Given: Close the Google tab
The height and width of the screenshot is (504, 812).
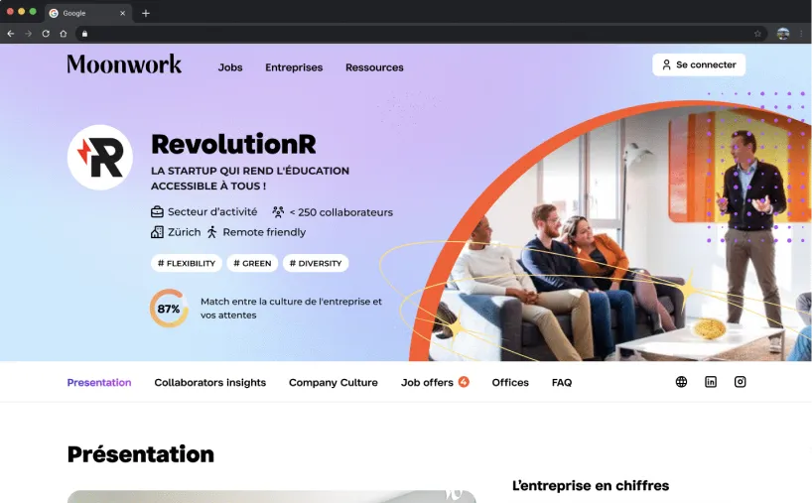Looking at the screenshot, I should coord(122,13).
